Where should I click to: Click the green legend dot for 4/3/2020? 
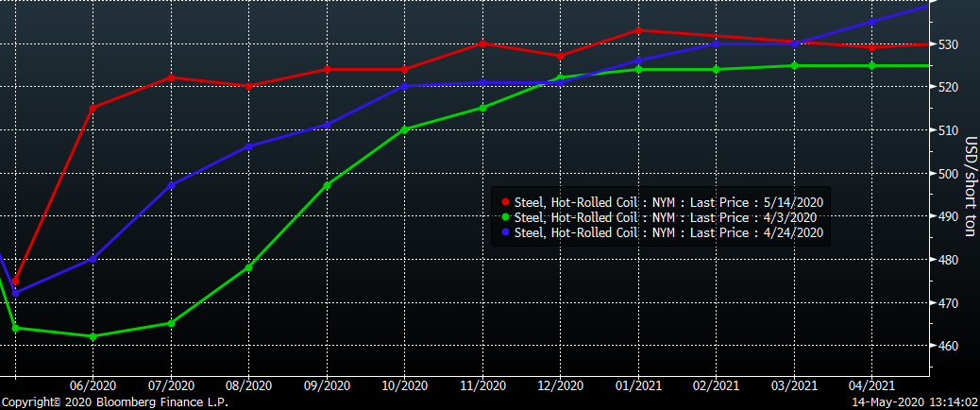coord(505,217)
